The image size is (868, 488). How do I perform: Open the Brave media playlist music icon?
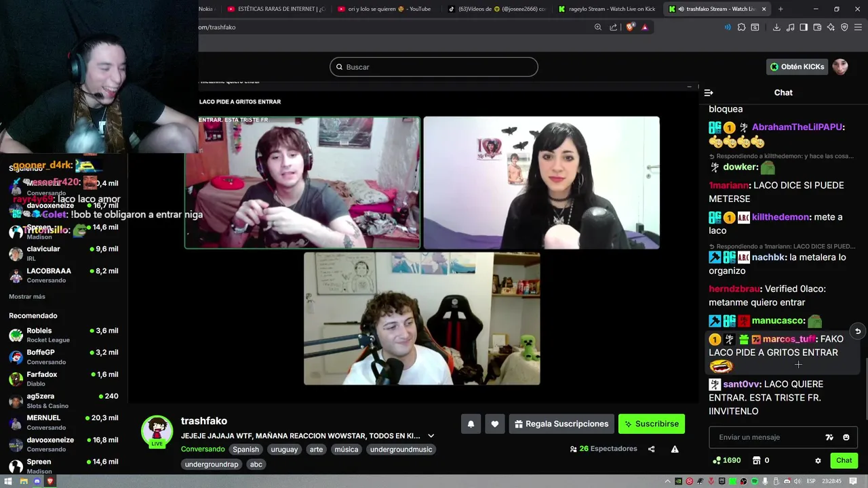click(790, 27)
